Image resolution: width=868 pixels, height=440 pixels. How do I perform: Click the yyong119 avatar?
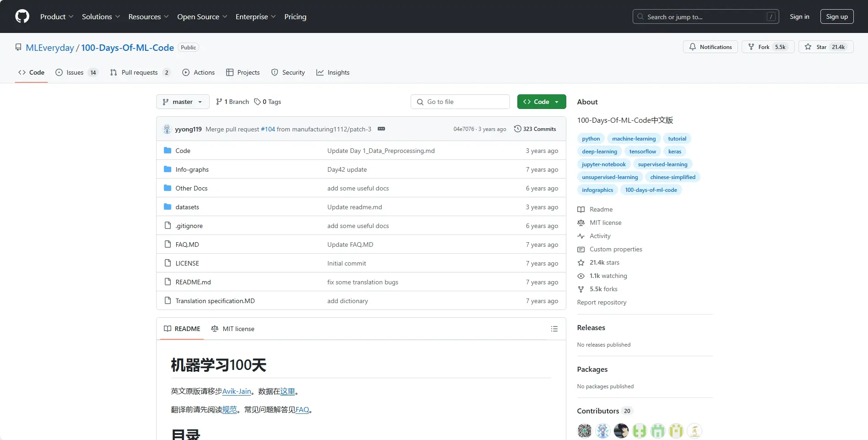tap(167, 129)
